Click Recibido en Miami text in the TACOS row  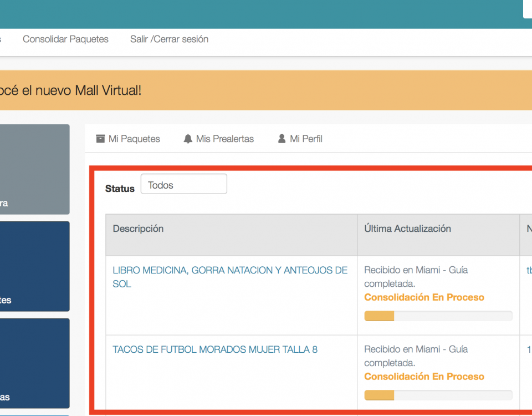tap(416, 356)
